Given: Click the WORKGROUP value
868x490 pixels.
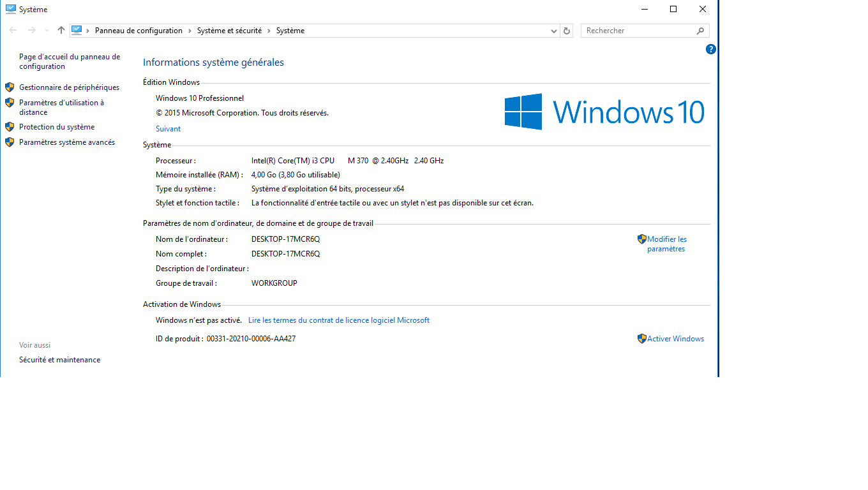Looking at the screenshot, I should click(274, 283).
